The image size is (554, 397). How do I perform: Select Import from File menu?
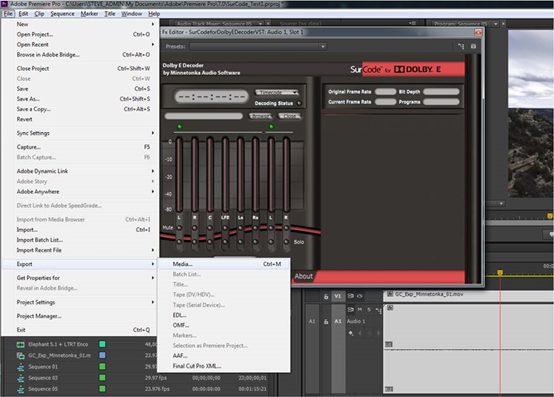pyautogui.click(x=80, y=230)
